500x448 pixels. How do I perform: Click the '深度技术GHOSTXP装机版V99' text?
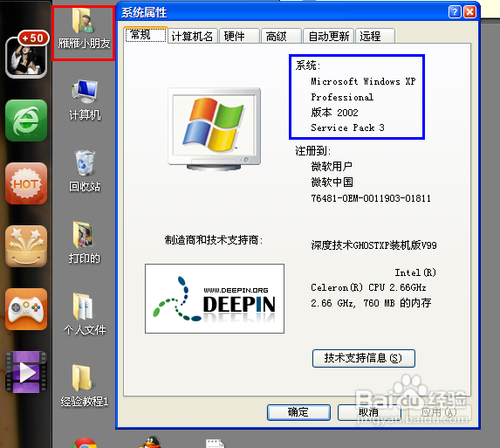tap(374, 245)
